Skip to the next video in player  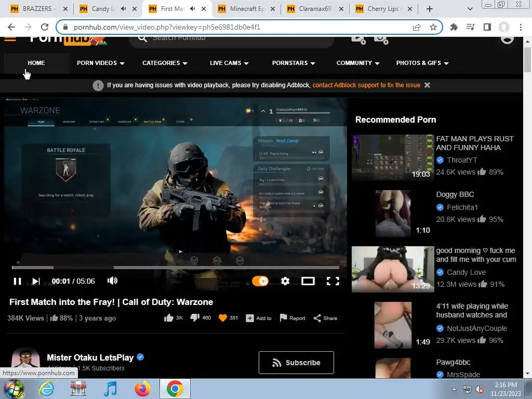36,281
